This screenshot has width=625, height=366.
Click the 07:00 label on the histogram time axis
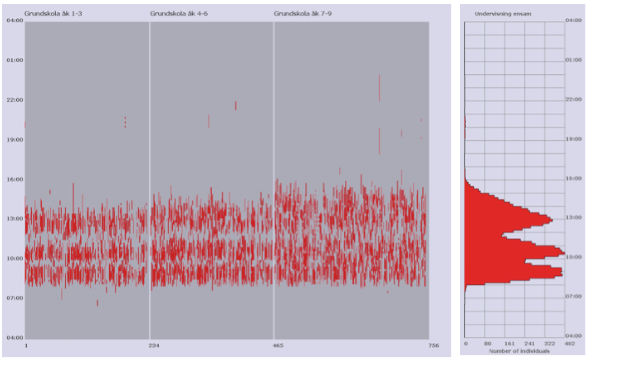point(574,296)
